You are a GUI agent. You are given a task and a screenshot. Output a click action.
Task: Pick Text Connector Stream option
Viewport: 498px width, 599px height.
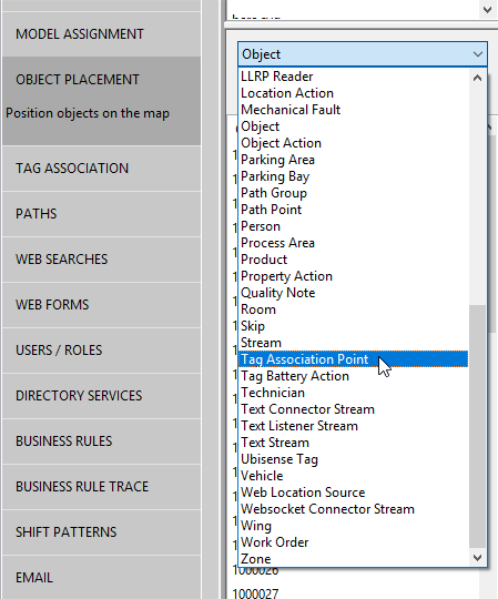(353, 409)
